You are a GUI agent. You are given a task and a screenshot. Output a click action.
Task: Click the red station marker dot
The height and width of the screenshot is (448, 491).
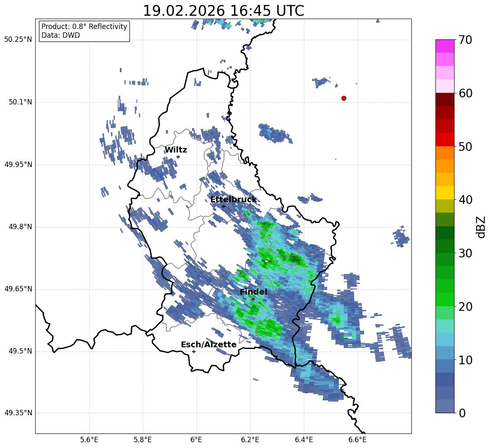click(x=344, y=98)
